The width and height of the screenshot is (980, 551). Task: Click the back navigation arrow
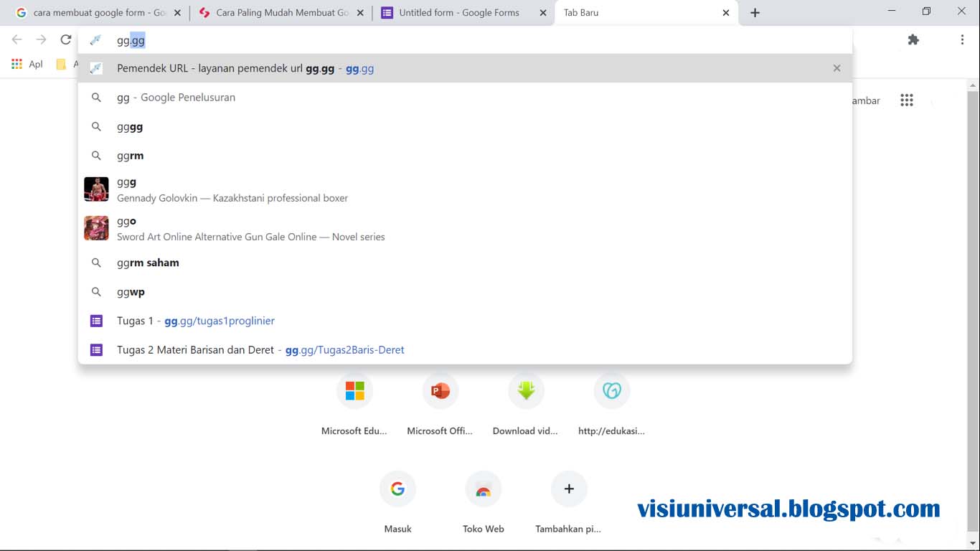coord(16,40)
